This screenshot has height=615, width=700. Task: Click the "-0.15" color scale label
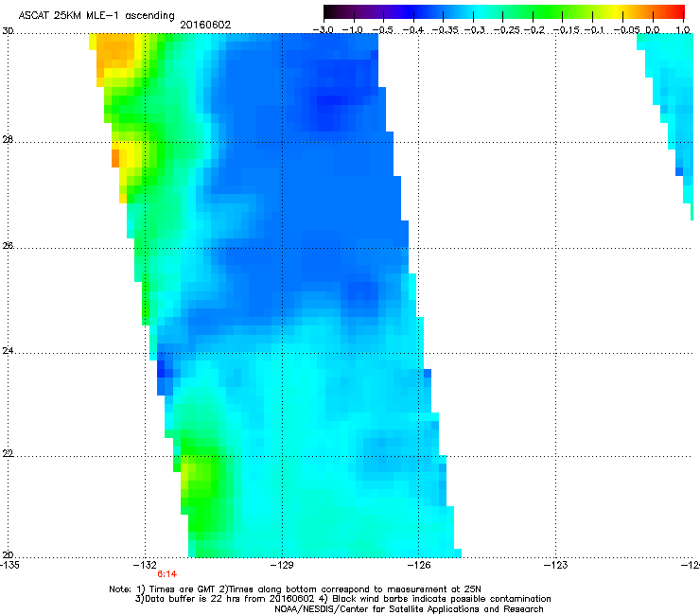[x=566, y=30]
